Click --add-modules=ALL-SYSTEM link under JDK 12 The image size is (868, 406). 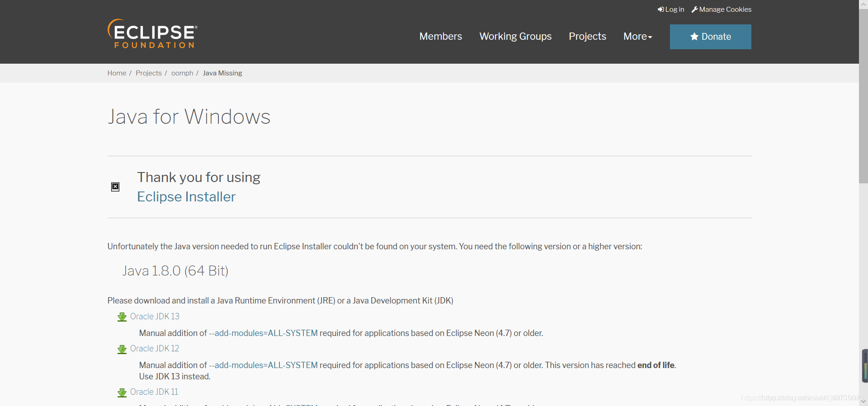point(263,365)
